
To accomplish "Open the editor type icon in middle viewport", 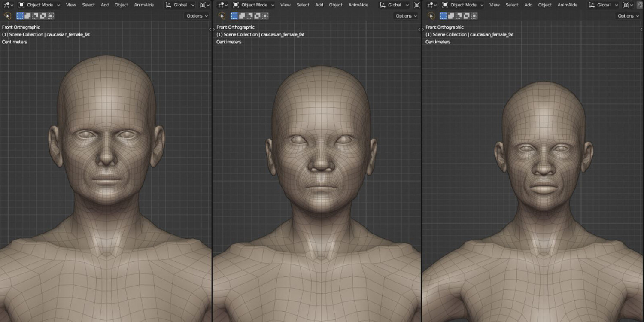I will (x=223, y=5).
